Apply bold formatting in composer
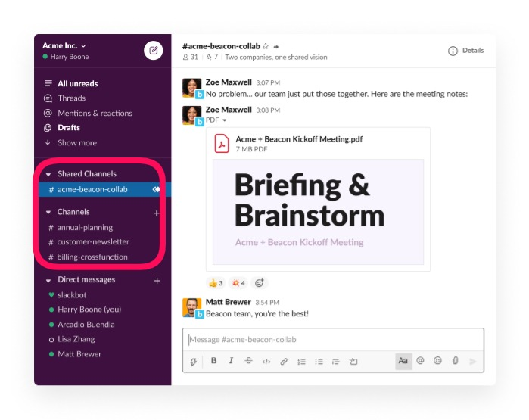Viewport: 529px width, 420px height. coord(213,361)
